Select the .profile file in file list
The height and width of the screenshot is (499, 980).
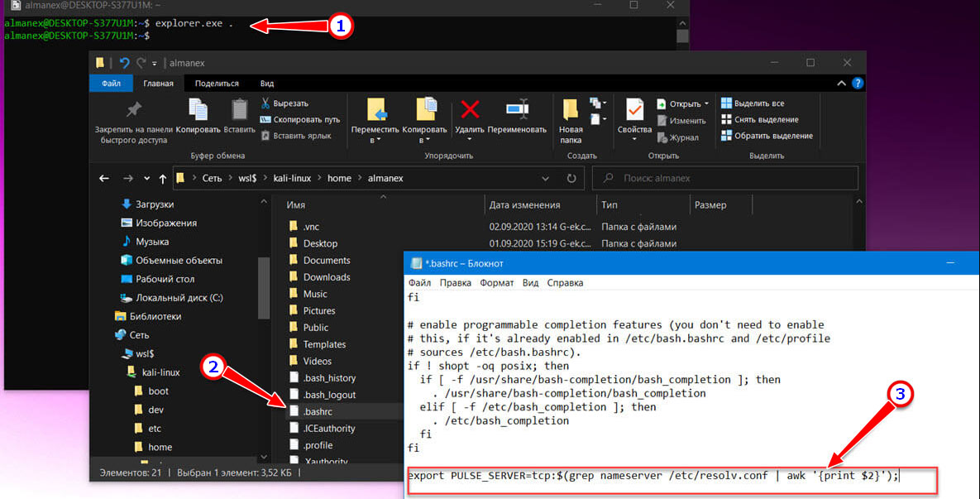(311, 445)
